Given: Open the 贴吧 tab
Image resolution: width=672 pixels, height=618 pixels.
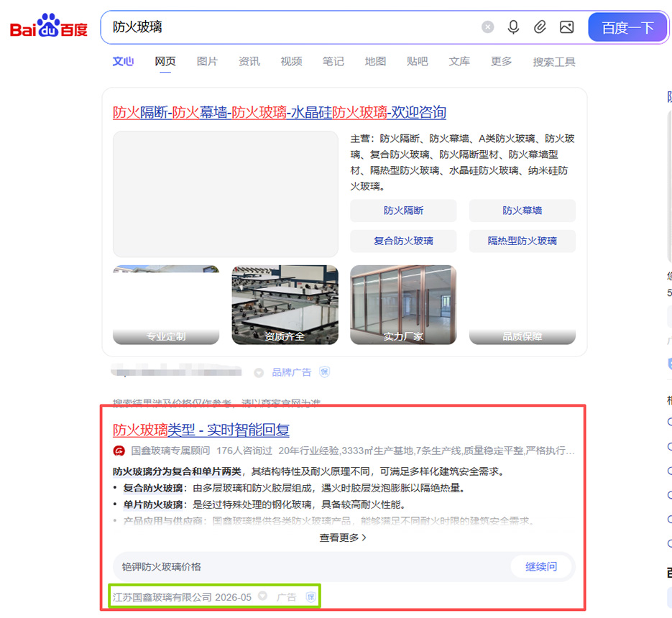Looking at the screenshot, I should pyautogui.click(x=418, y=62).
